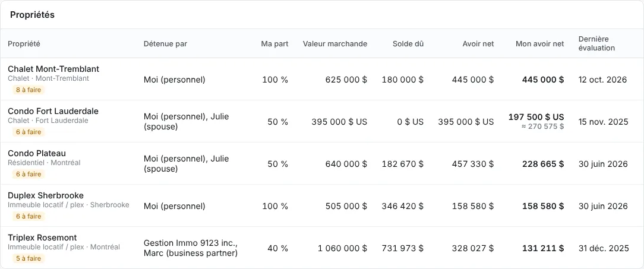Select my net equity 197 500 $ US
The width and height of the screenshot is (644, 269).
click(536, 117)
